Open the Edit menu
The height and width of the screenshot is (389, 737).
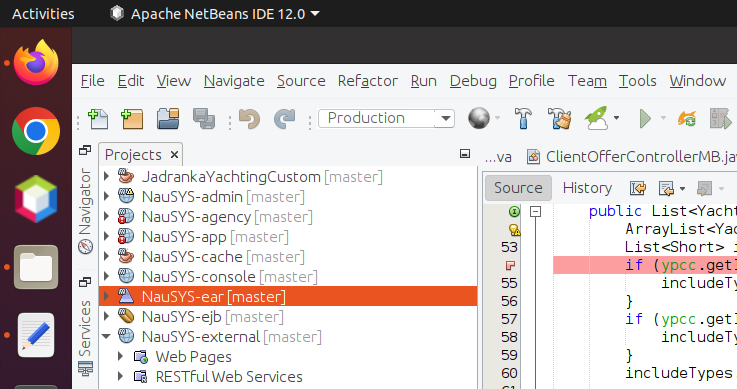[131, 81]
